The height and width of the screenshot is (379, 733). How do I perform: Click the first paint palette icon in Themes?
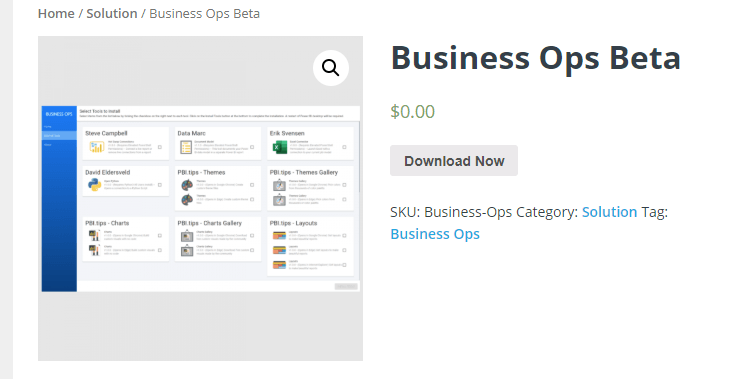[x=187, y=185]
